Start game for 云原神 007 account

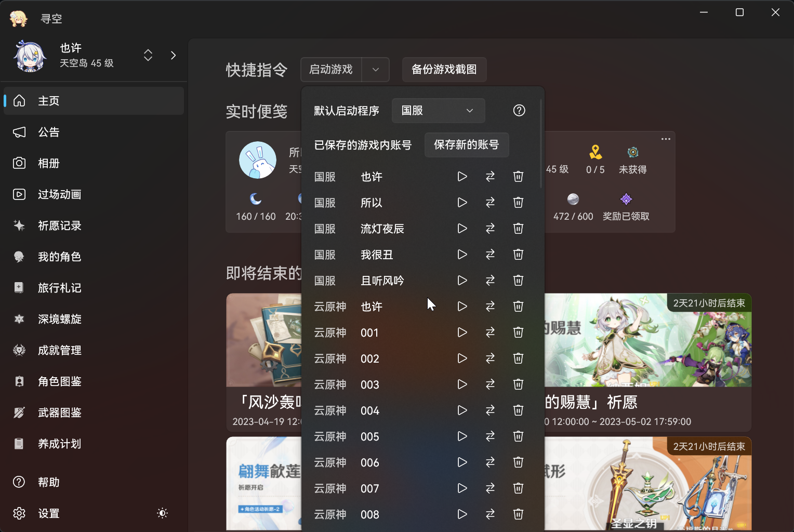click(462, 488)
